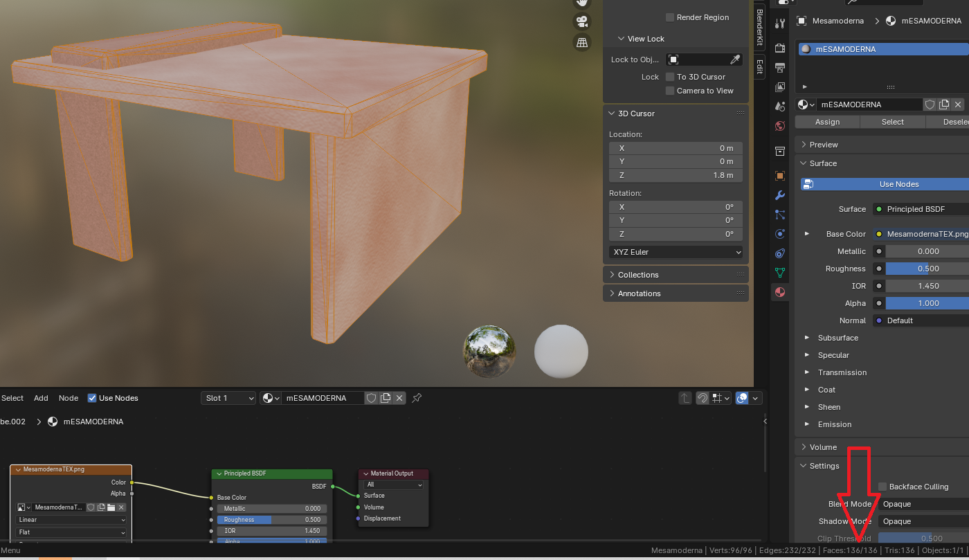Toggle overlays in the node editor

tap(742, 398)
